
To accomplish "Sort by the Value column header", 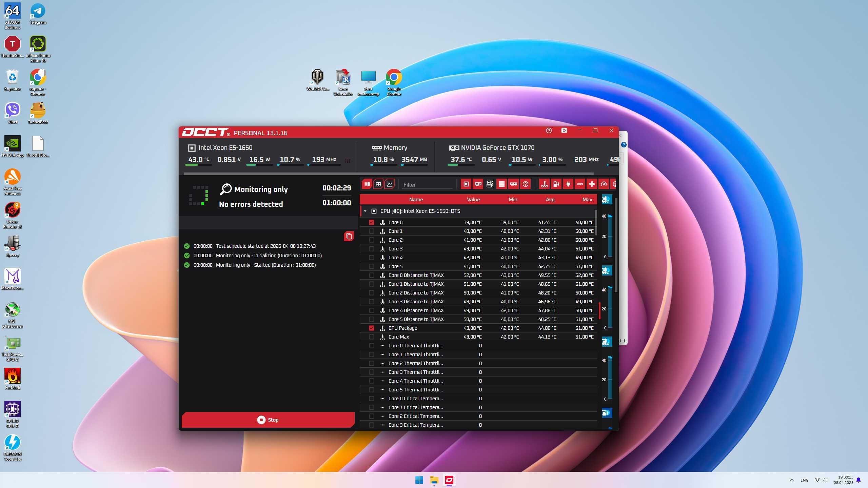I will [x=473, y=200].
